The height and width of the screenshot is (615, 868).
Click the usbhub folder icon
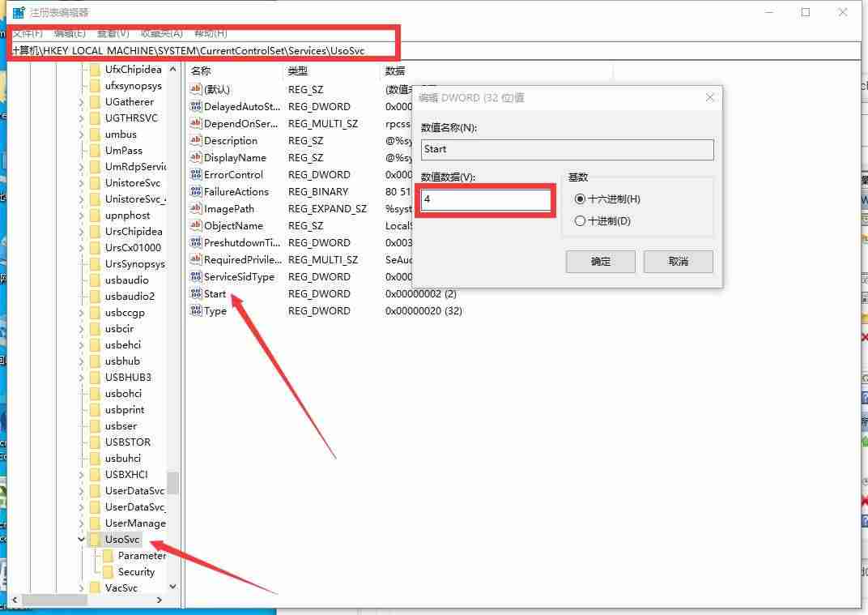(95, 361)
